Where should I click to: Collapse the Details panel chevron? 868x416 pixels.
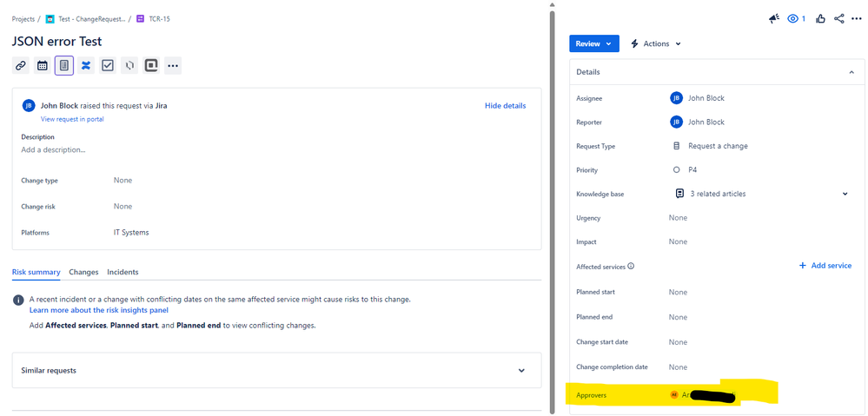(x=851, y=72)
